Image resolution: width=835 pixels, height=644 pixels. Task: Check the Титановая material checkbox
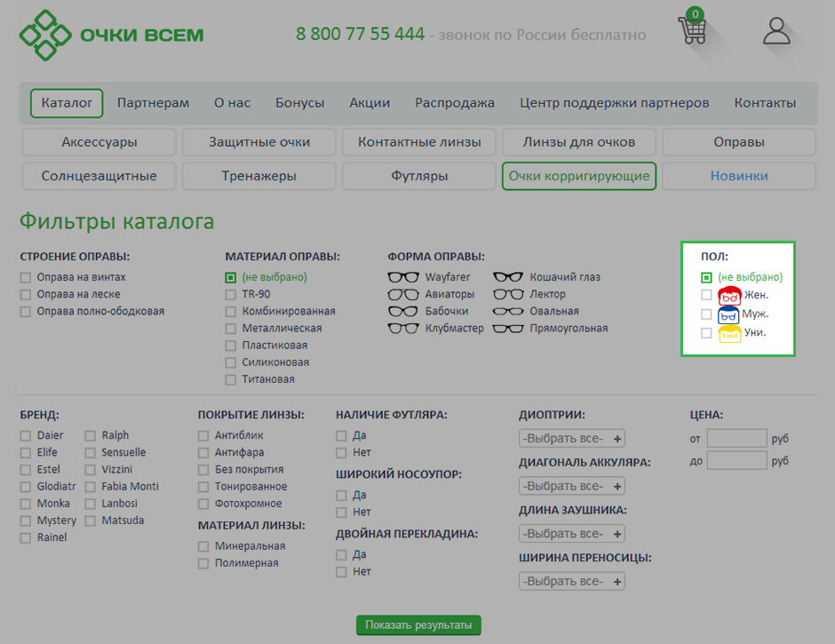click(x=231, y=379)
